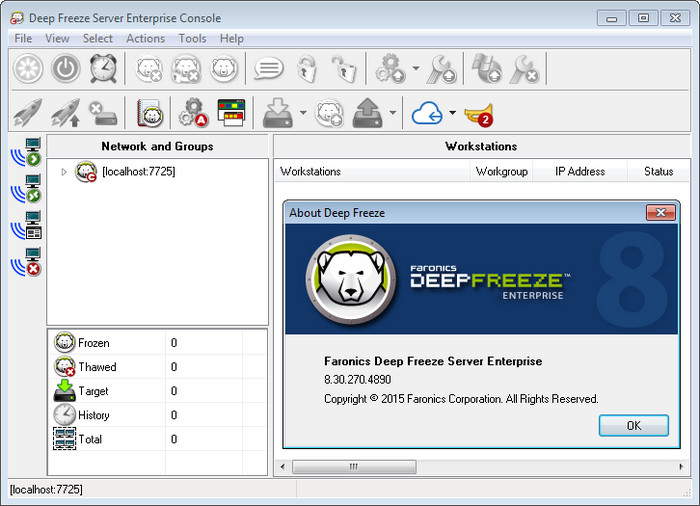Open the Select menu
Screen dimensions: 700x506
[x=98, y=38]
